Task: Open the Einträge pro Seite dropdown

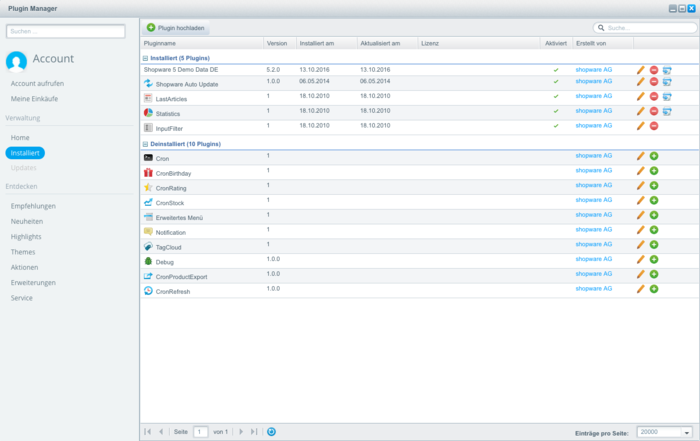Action: coord(687,432)
